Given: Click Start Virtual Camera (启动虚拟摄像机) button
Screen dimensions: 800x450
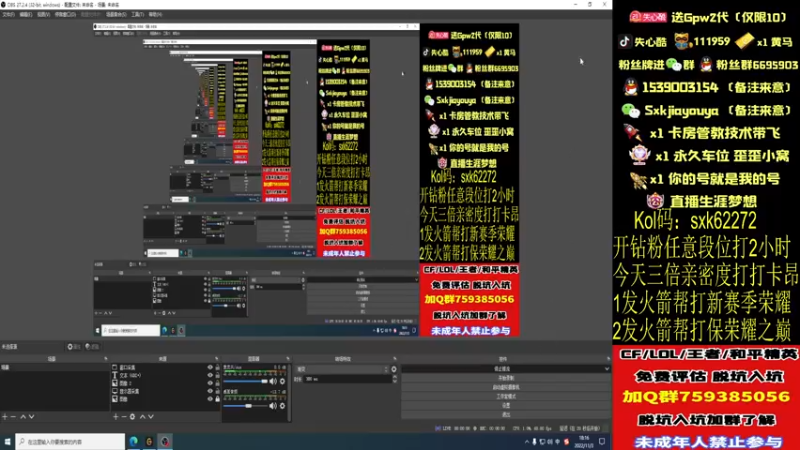Looking at the screenshot, I should coord(506,387).
